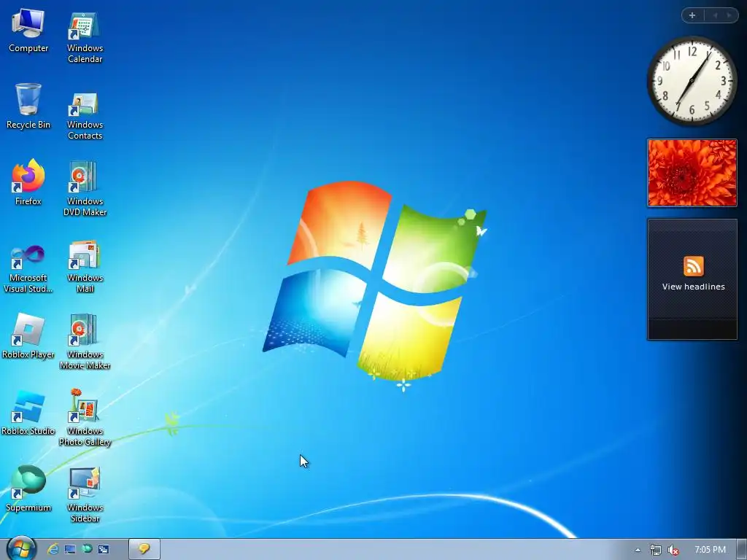Click the sidebar next page arrow

point(729,15)
